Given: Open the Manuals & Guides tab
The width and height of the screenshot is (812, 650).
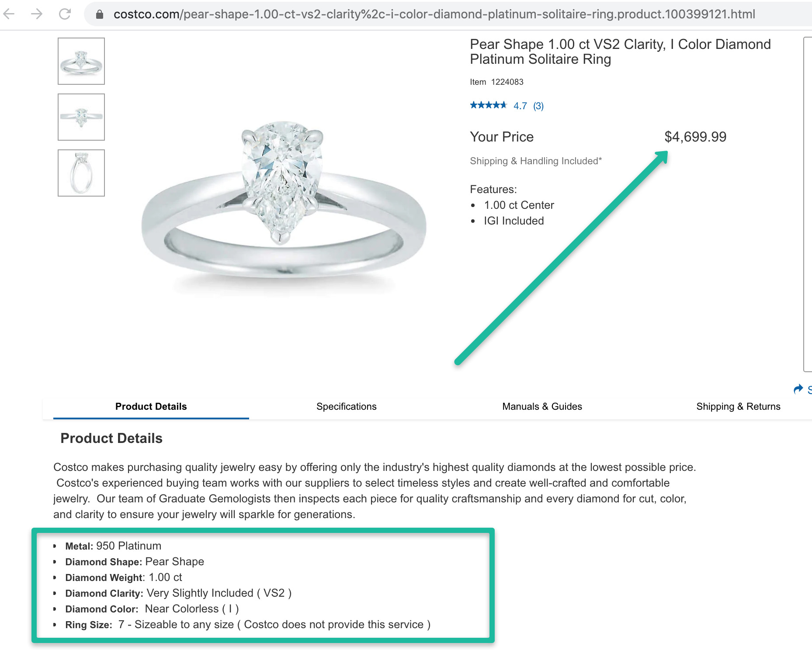Looking at the screenshot, I should tap(542, 407).
